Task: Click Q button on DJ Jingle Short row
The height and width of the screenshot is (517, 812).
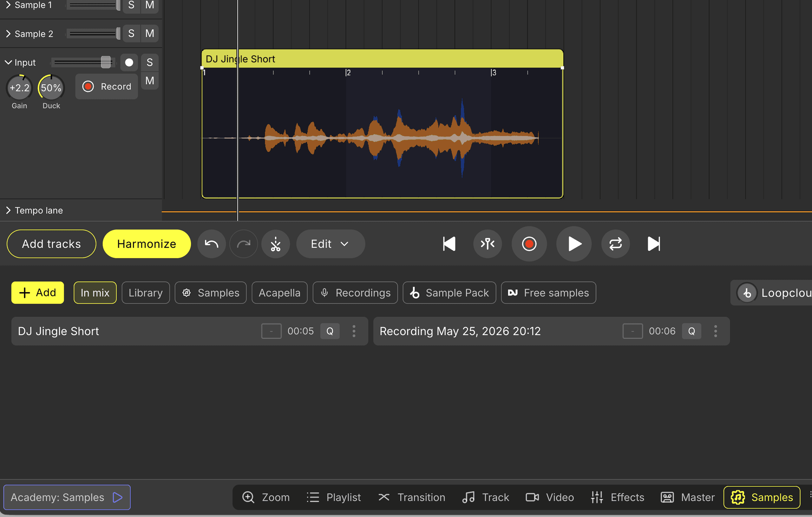Action: [330, 331]
